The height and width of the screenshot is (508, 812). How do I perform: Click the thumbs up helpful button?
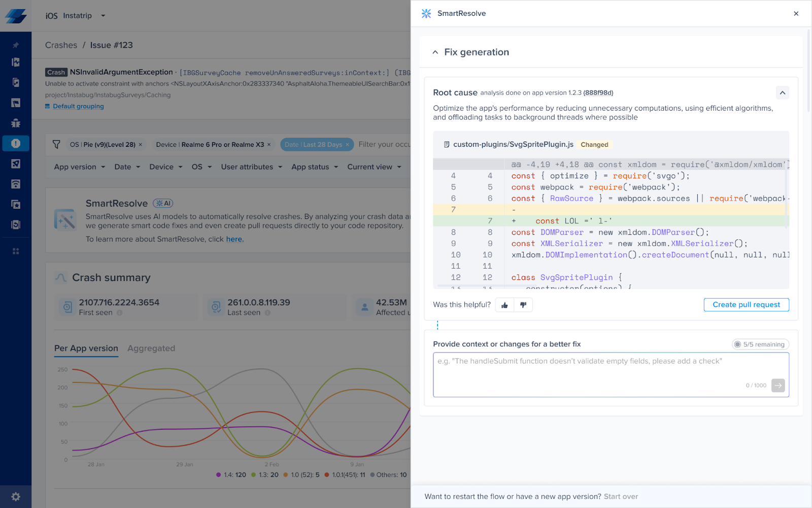click(x=504, y=305)
